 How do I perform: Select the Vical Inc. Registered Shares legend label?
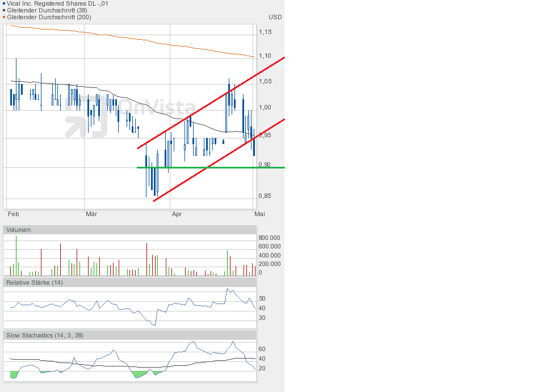coord(57,4)
